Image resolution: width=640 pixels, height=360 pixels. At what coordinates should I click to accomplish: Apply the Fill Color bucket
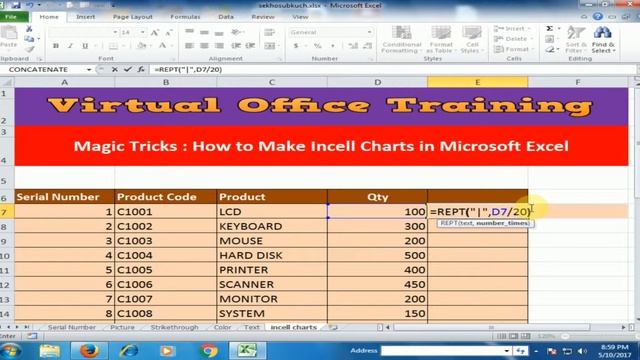pyautogui.click(x=141, y=46)
